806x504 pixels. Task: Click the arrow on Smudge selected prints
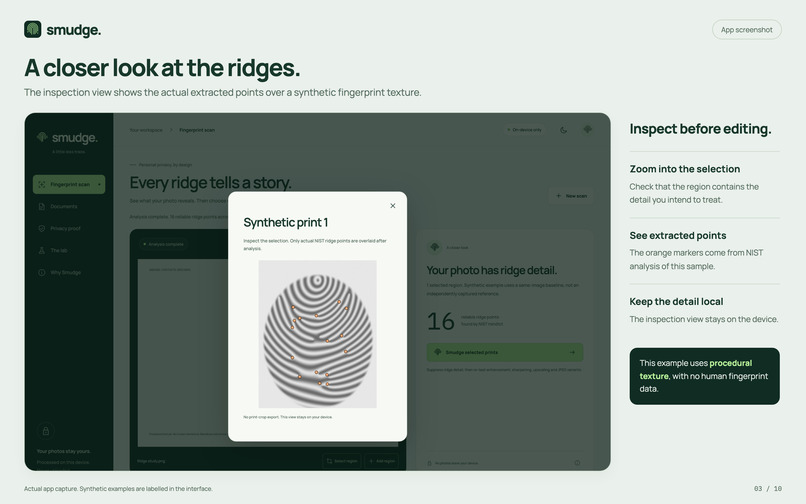point(572,352)
